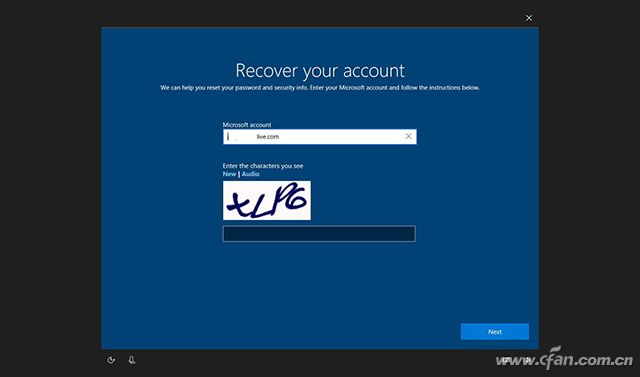Click the "Enter the characters you see" label

click(x=263, y=166)
